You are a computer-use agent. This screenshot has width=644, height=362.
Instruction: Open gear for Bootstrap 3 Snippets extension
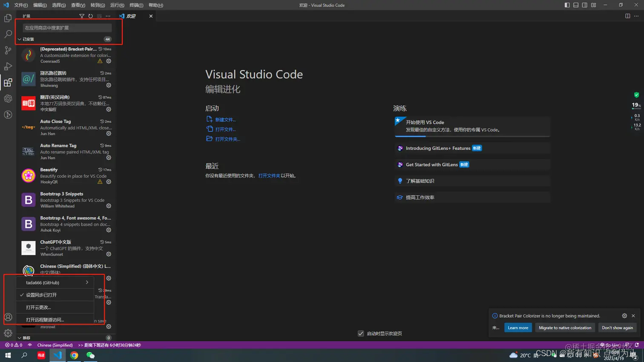109,206
